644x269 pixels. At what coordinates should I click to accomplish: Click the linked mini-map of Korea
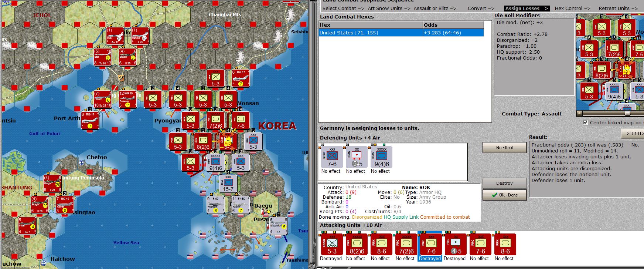610,62
